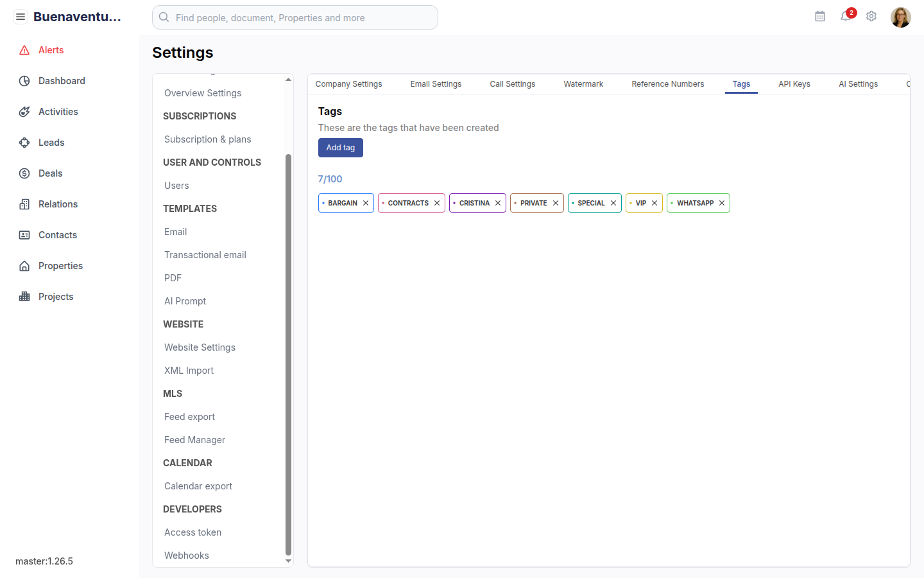The height and width of the screenshot is (578, 924).
Task: Select the Tags tab
Action: click(741, 84)
